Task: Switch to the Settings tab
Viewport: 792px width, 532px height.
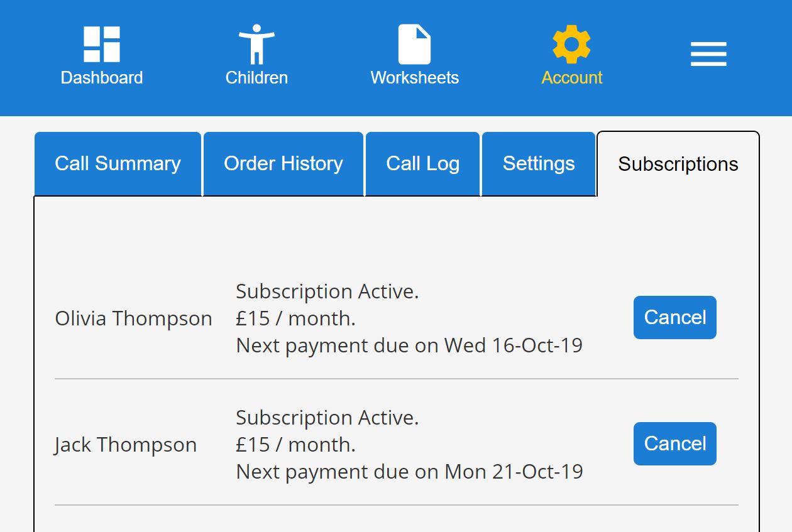Action: [x=539, y=164]
